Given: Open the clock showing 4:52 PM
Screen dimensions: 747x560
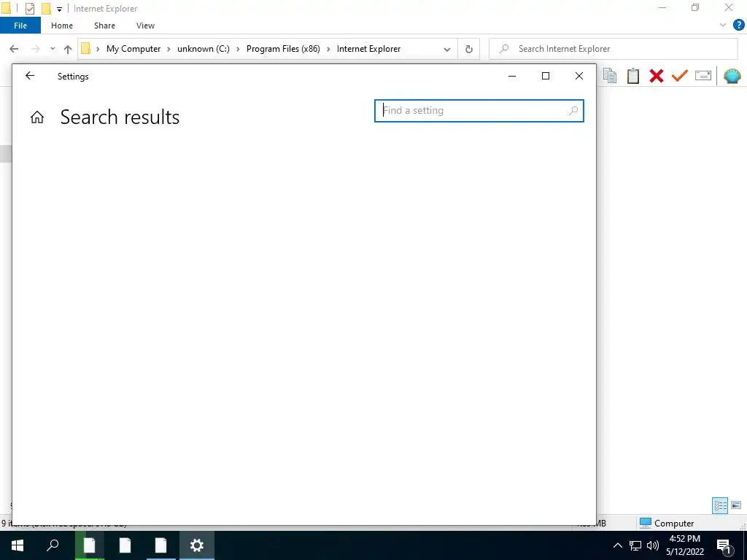Looking at the screenshot, I should (x=684, y=545).
